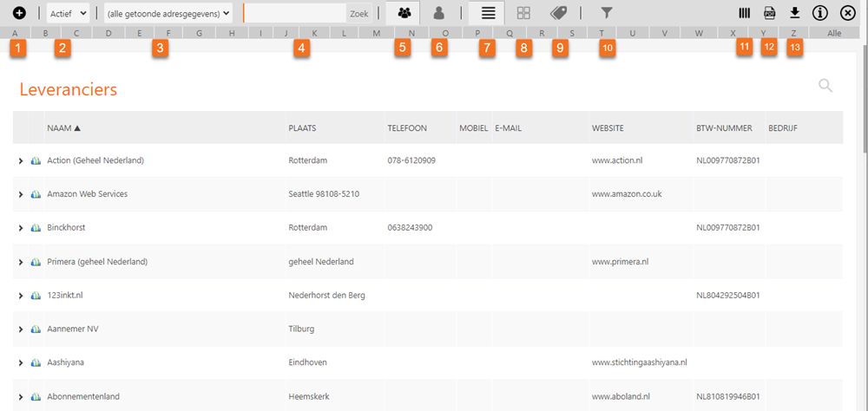Screen dimensions: 868x411
Task: Sort by E-MAIL column header
Action: coord(508,127)
